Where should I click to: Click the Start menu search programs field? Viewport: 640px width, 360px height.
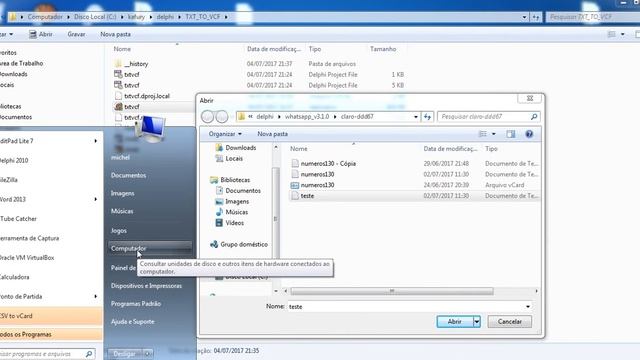coord(42,354)
